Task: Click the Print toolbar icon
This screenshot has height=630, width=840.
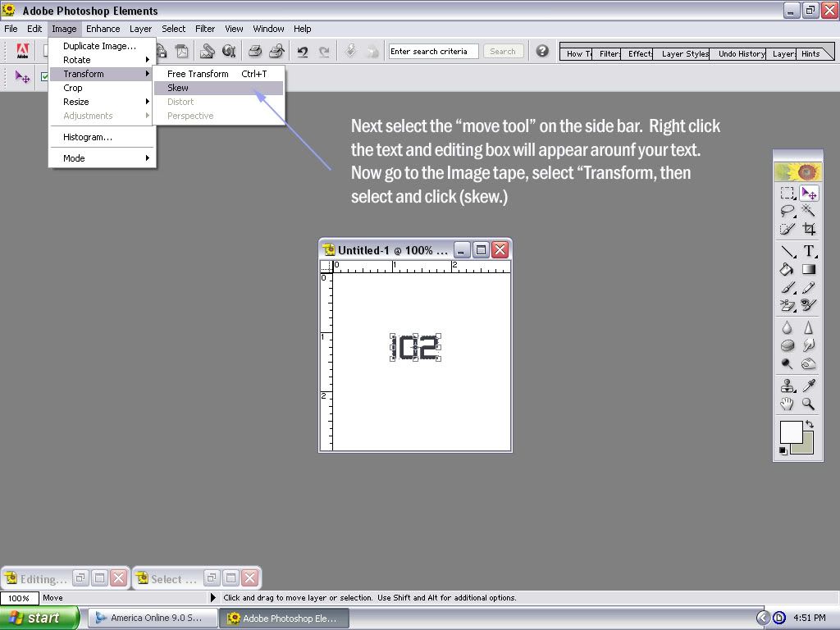Action: [255, 51]
